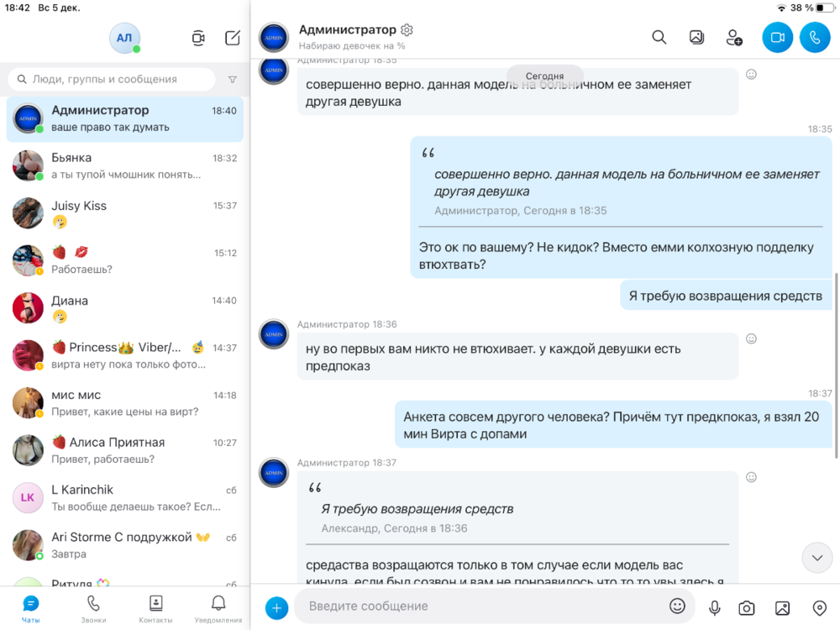This screenshot has height=630, width=840.
Task: Compose a new chat with pencil icon
Action: [x=233, y=38]
